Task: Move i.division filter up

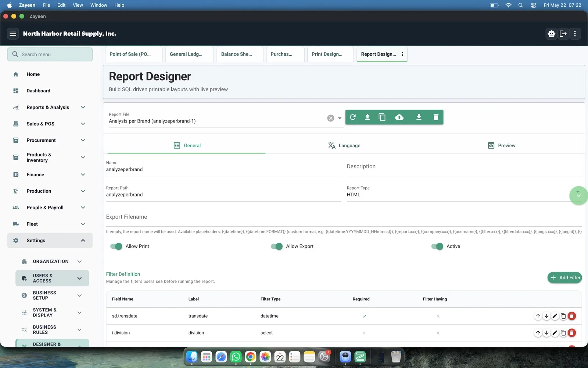Action: tap(538, 333)
